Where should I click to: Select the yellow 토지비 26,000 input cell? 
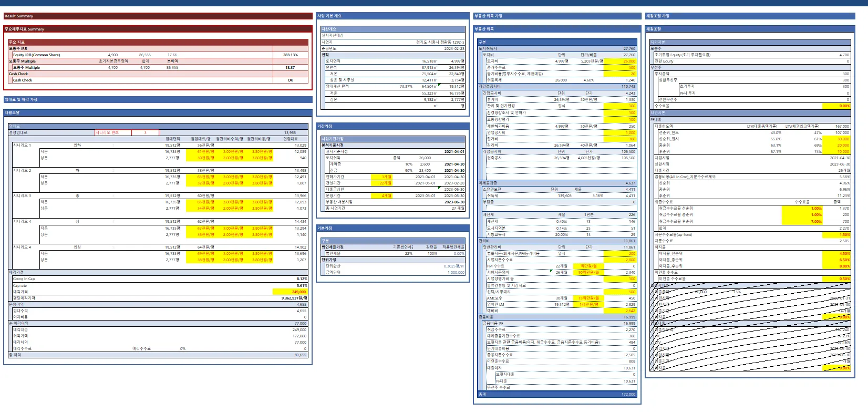point(620,61)
